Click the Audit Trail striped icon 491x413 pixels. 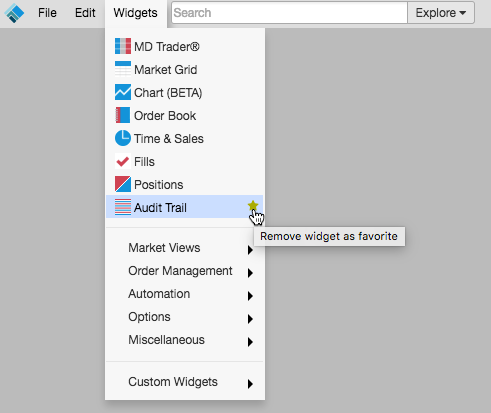[123, 207]
